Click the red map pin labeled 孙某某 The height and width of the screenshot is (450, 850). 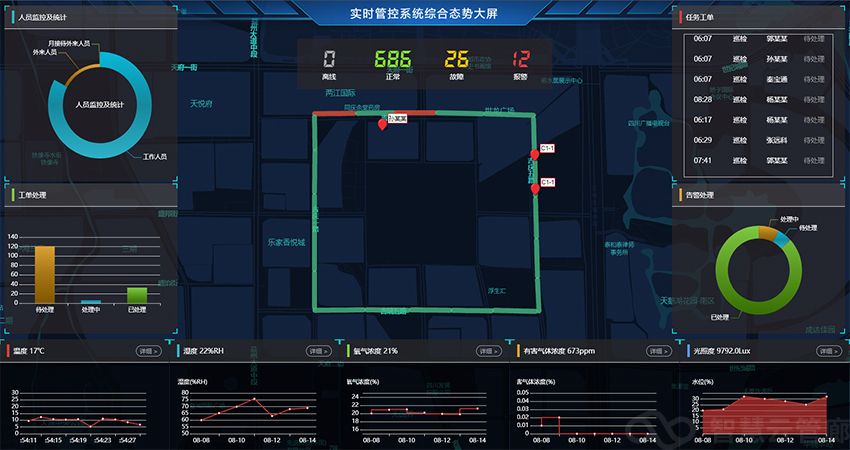click(382, 125)
